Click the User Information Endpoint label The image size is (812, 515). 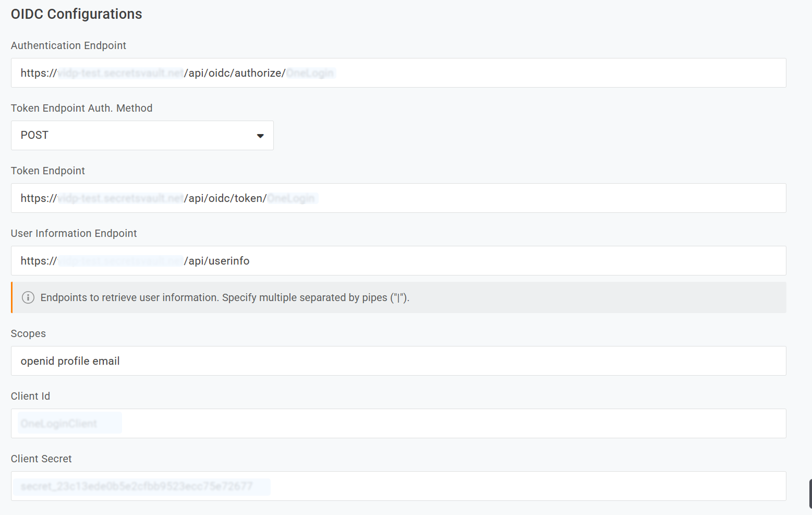(x=74, y=233)
